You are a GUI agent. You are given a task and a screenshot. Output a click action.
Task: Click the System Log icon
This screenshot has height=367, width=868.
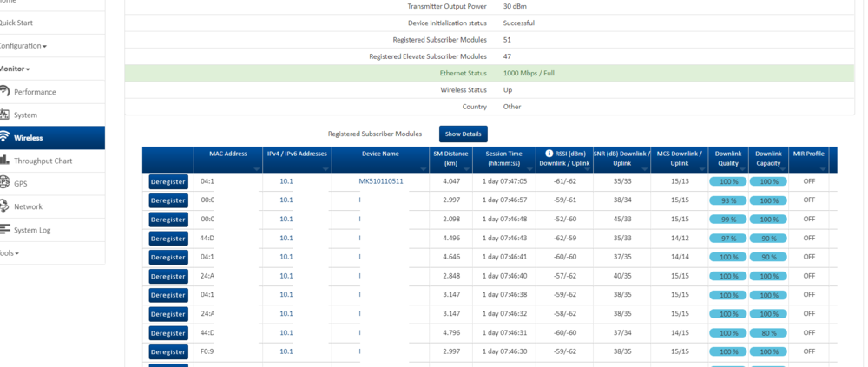tap(4, 229)
